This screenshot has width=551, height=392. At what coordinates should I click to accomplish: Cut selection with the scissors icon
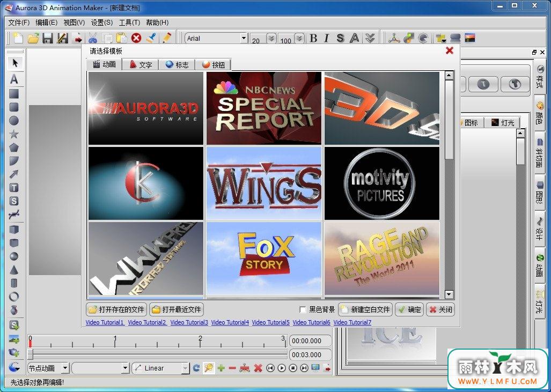point(92,38)
